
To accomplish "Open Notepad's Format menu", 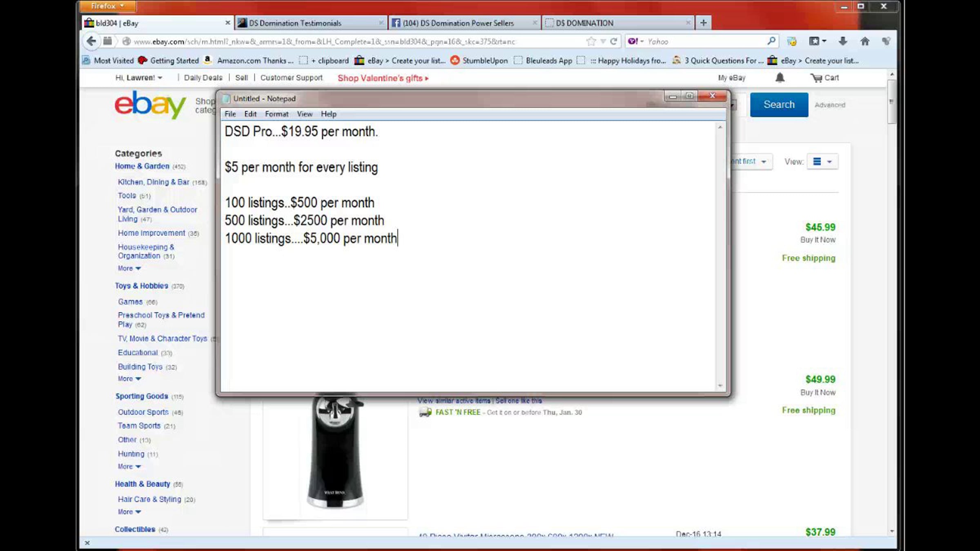I will [x=276, y=114].
